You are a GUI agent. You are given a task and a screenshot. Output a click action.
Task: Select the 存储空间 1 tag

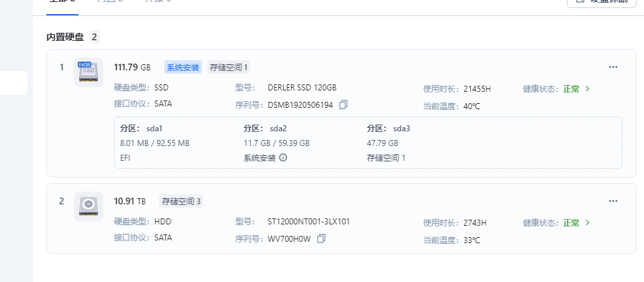point(229,67)
